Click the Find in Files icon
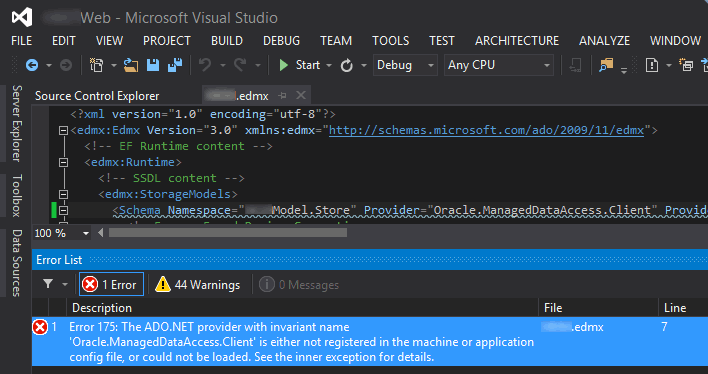This screenshot has height=374, width=708. click(606, 65)
